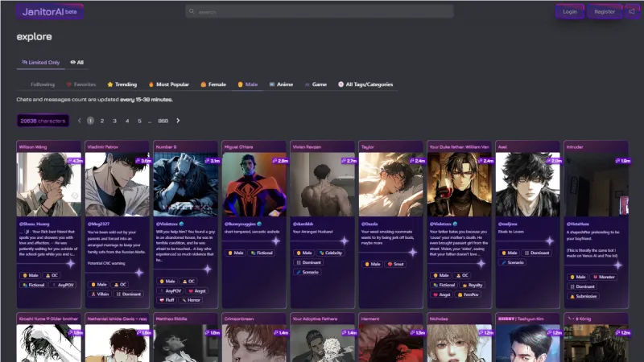Click Scenario tag on Axel card
The image size is (644, 362).
[x=512, y=262]
